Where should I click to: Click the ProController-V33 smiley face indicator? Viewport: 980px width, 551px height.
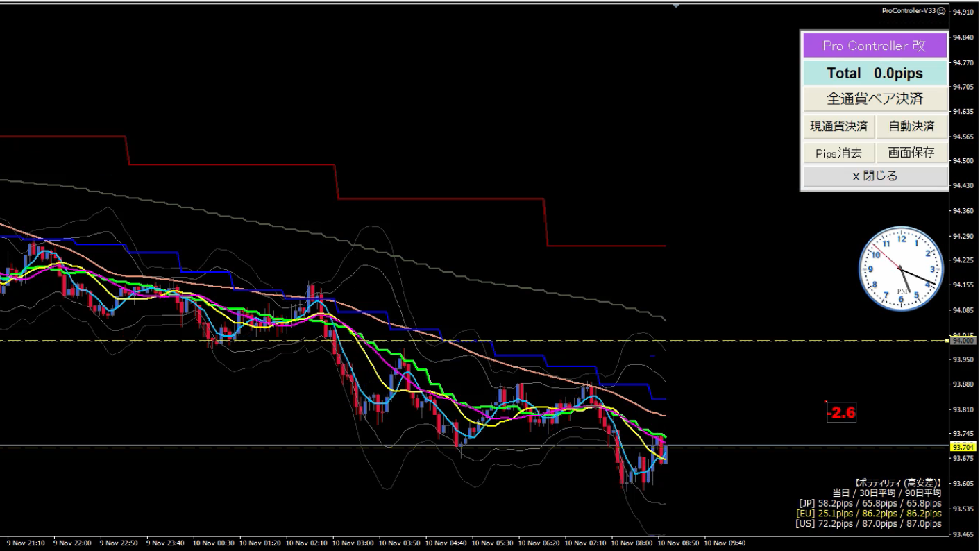coord(941,11)
